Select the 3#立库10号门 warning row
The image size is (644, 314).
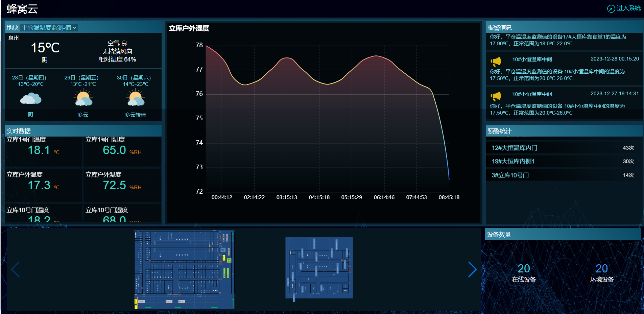[564, 175]
